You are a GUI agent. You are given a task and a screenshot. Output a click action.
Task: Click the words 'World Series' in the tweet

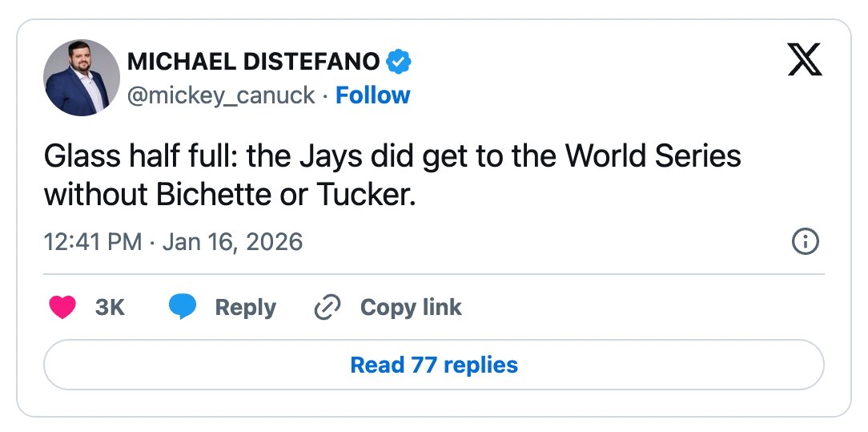(653, 156)
